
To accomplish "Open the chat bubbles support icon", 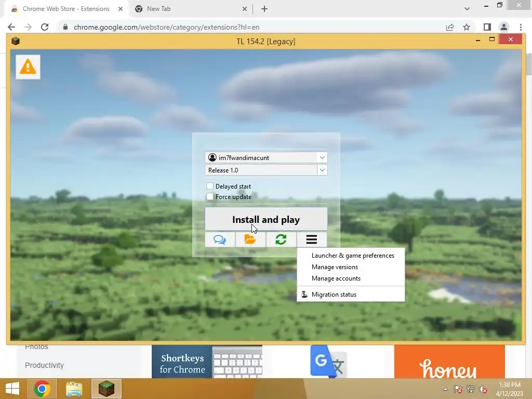I will pyautogui.click(x=220, y=240).
